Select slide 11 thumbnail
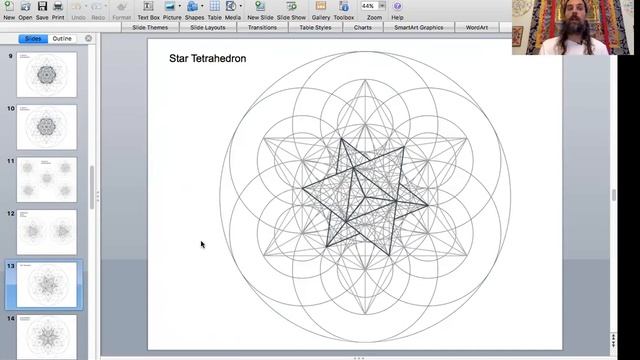Viewport: 640px width, 360px height. [x=47, y=180]
